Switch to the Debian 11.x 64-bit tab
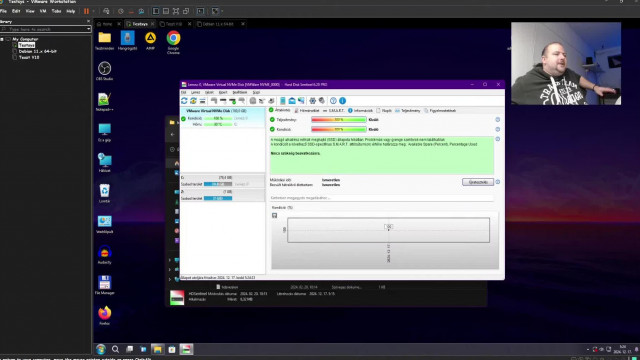 pos(218,24)
